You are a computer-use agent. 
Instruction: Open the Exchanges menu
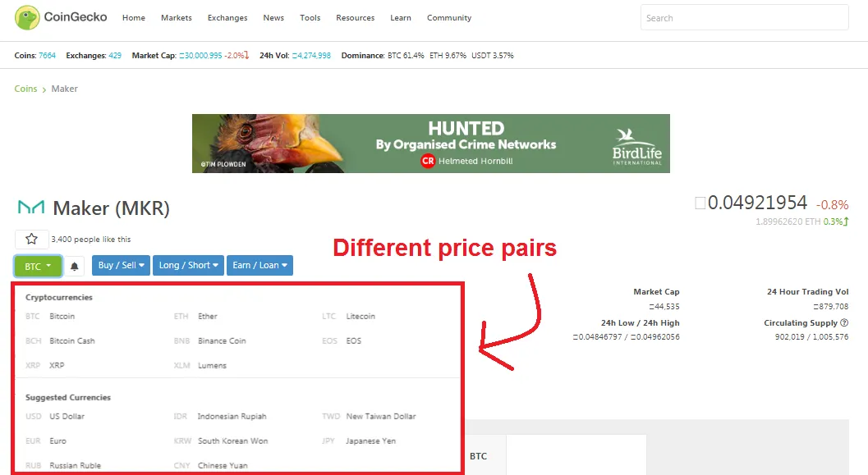227,18
